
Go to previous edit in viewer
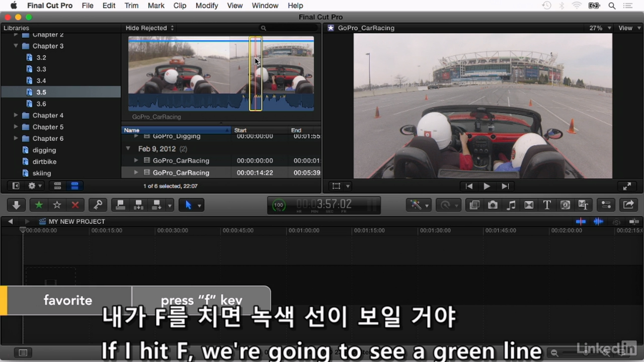469,186
